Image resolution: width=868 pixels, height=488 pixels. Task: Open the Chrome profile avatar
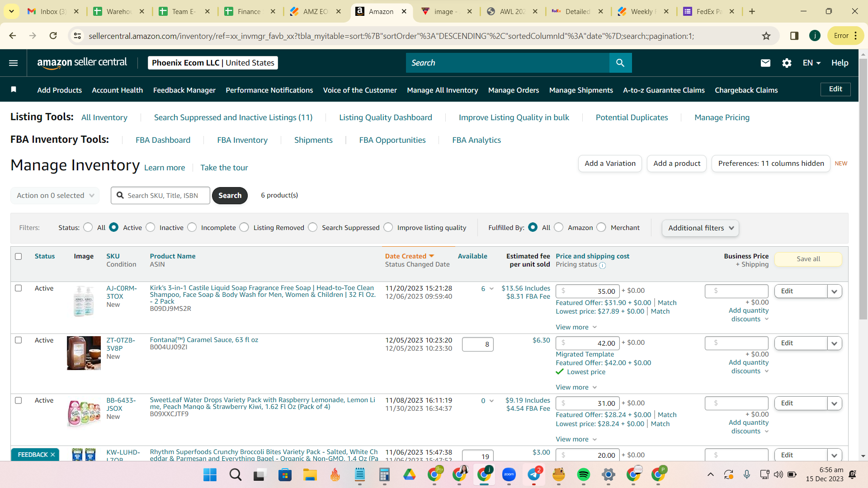click(815, 36)
